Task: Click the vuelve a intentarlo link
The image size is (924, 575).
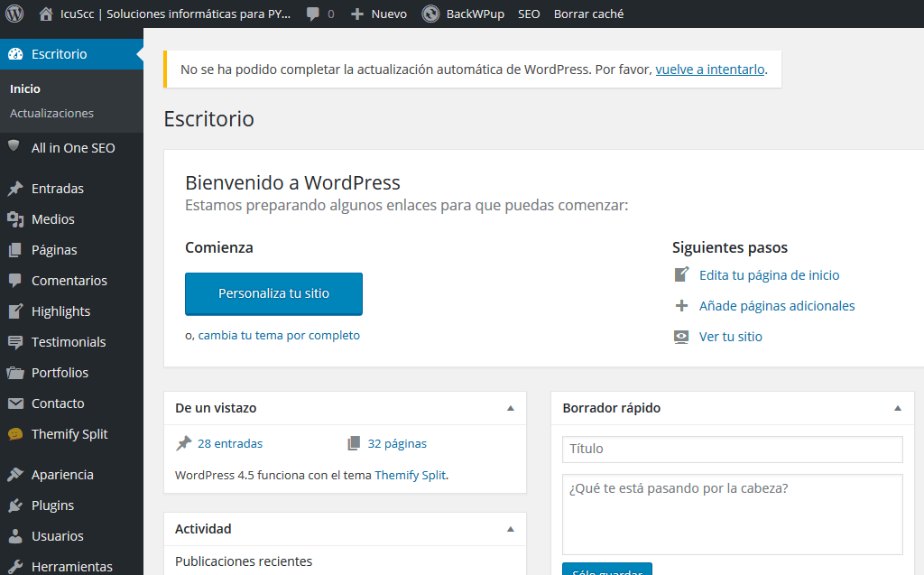Action: tap(710, 70)
